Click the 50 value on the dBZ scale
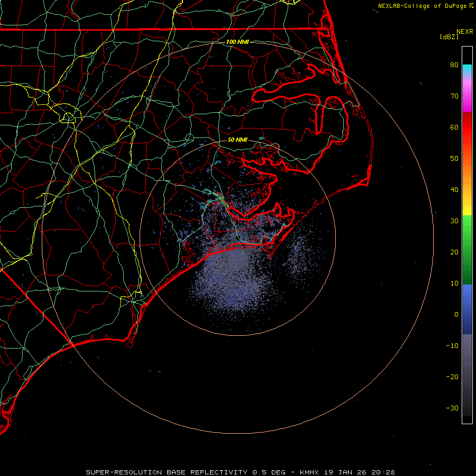Image resolution: width=476 pixels, height=476 pixels. point(454,159)
